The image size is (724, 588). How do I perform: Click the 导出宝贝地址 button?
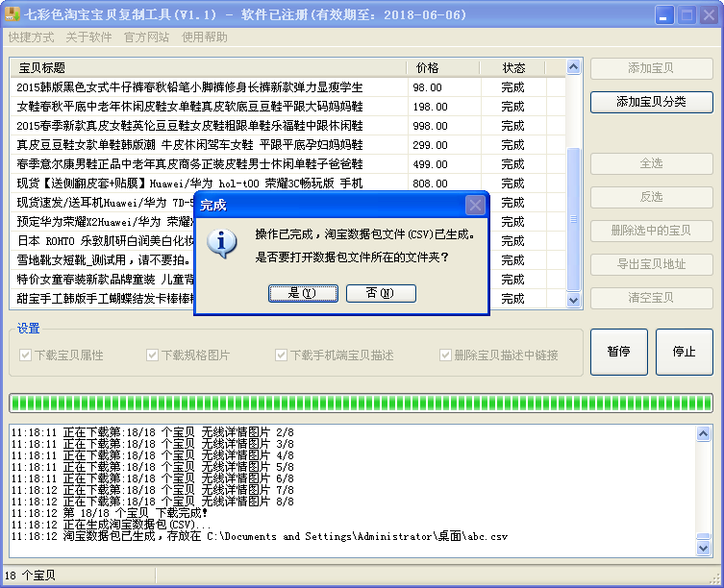click(x=652, y=264)
